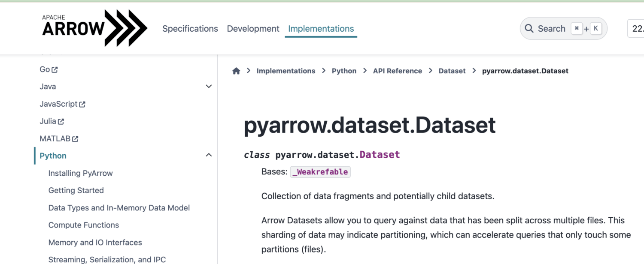Open the version selector dropdown

[x=636, y=29]
